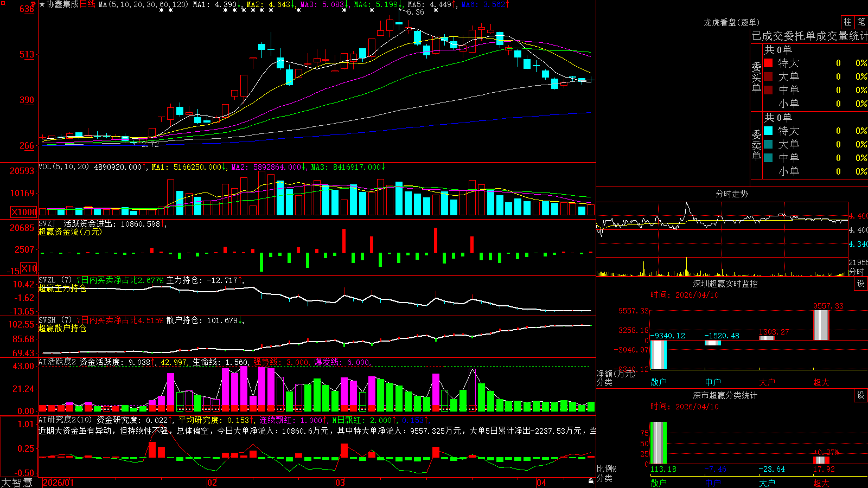Click the star icon before 协鑫集成
This screenshot has height=488, width=868.
click(42, 4)
